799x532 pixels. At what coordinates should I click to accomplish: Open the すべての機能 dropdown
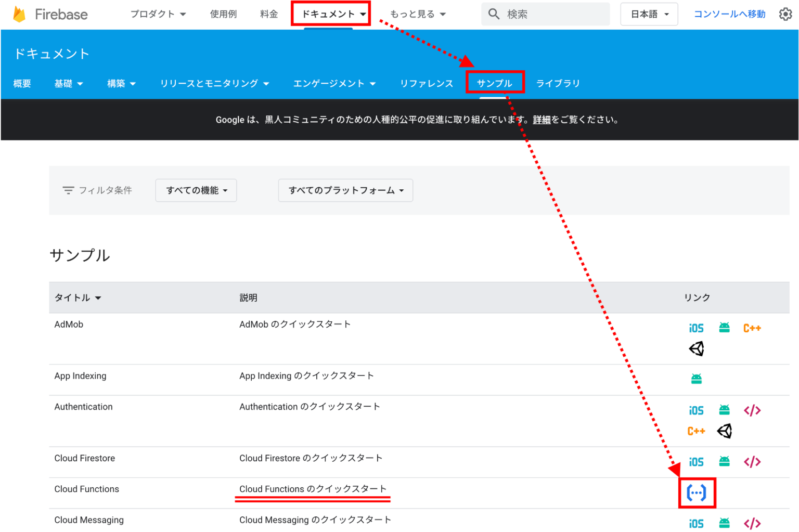[x=196, y=190]
